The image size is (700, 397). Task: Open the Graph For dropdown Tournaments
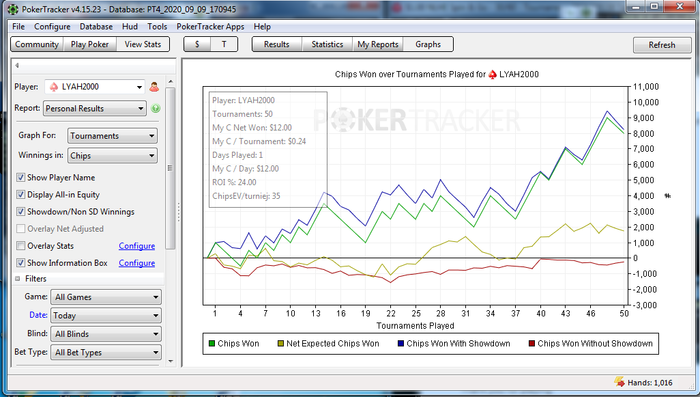(112, 136)
